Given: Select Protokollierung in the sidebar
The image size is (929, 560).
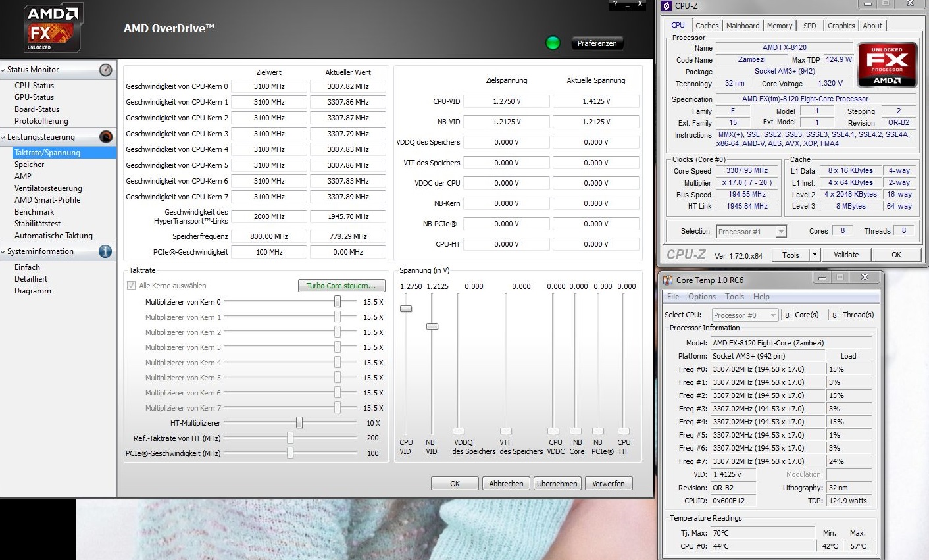Looking at the screenshot, I should [41, 121].
